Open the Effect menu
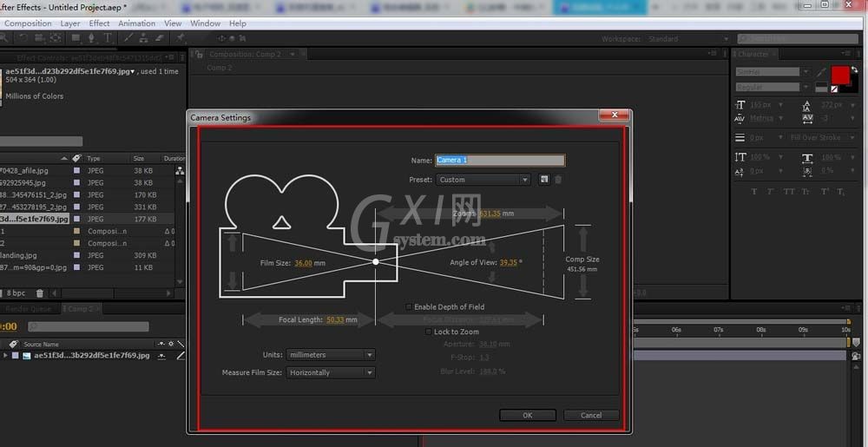868x447 pixels. coord(99,23)
